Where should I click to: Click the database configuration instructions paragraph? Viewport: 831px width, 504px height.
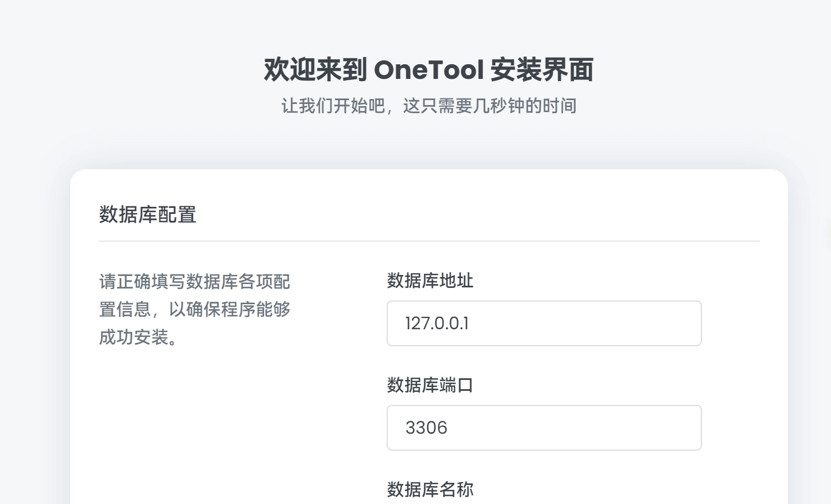pyautogui.click(x=194, y=309)
